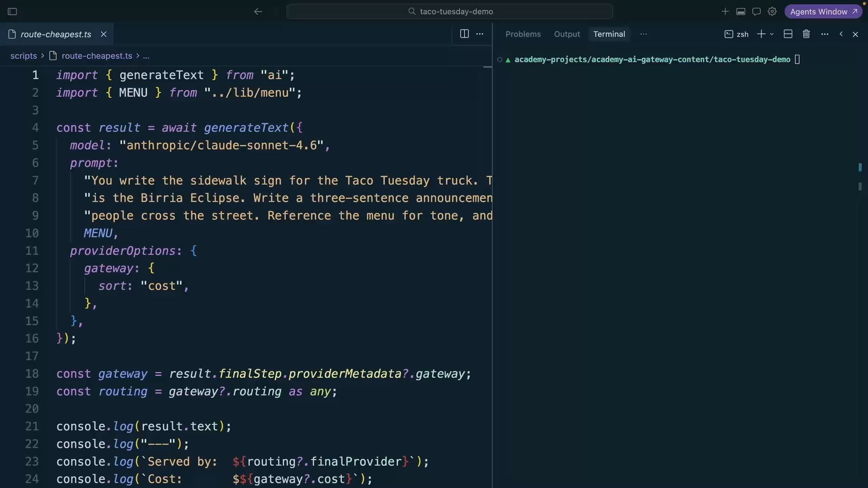Kill the terminal with trash icon
This screenshot has width=868, height=488.
tap(806, 34)
